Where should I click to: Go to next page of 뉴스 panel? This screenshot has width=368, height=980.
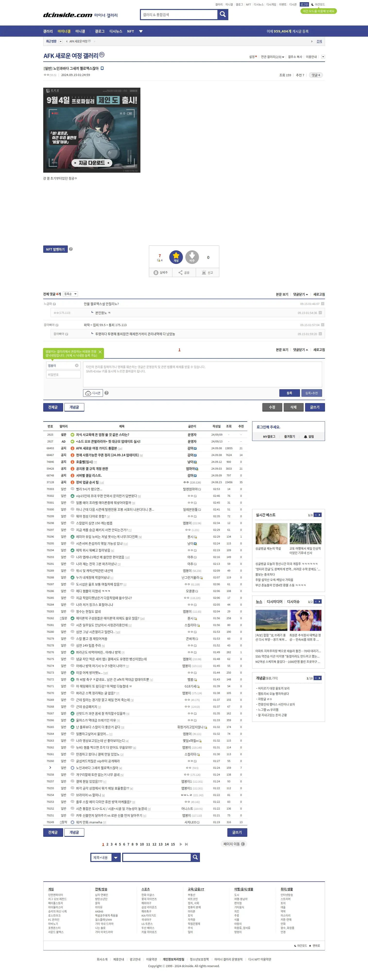(x=320, y=601)
